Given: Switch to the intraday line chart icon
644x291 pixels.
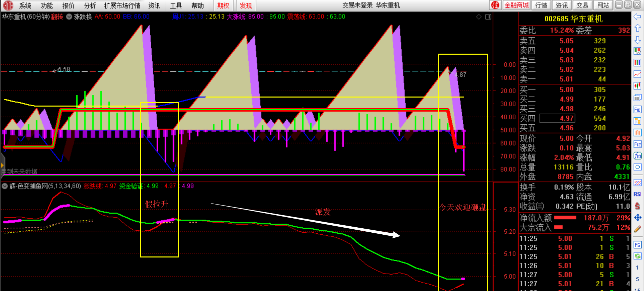Looking at the screenshot, I should (637, 74).
